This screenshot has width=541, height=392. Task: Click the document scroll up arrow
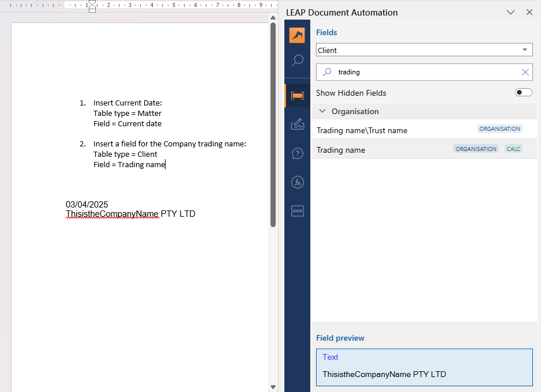tap(273, 18)
